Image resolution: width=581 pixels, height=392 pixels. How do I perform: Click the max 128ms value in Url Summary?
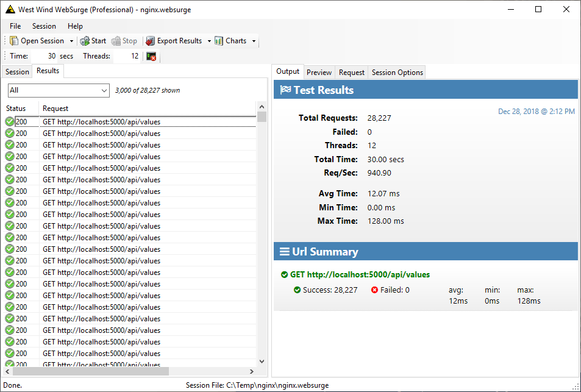(x=529, y=301)
